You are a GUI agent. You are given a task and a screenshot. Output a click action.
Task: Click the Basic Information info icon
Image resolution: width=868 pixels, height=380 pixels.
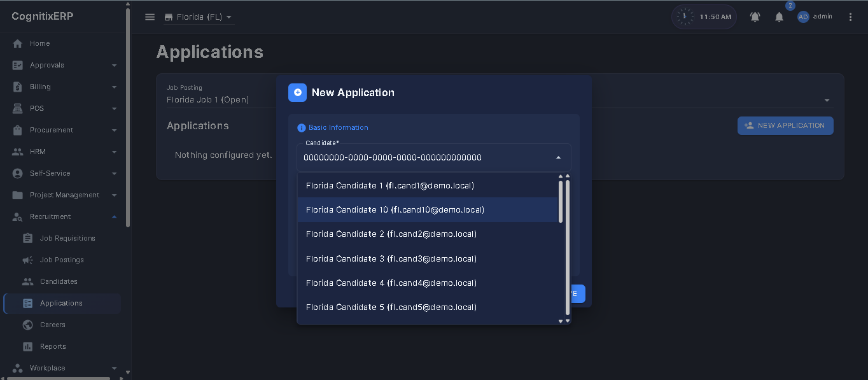302,128
